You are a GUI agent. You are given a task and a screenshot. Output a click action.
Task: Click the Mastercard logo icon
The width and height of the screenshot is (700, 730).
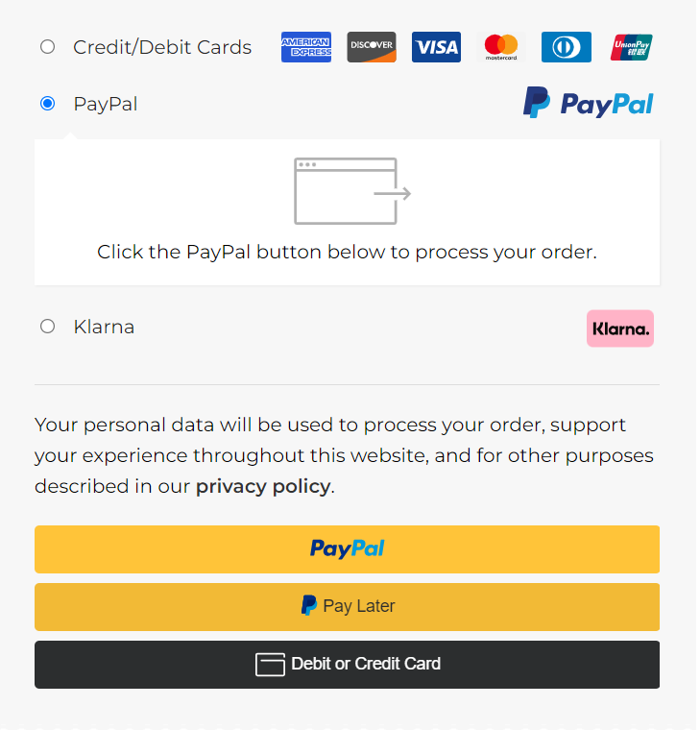tap(501, 47)
